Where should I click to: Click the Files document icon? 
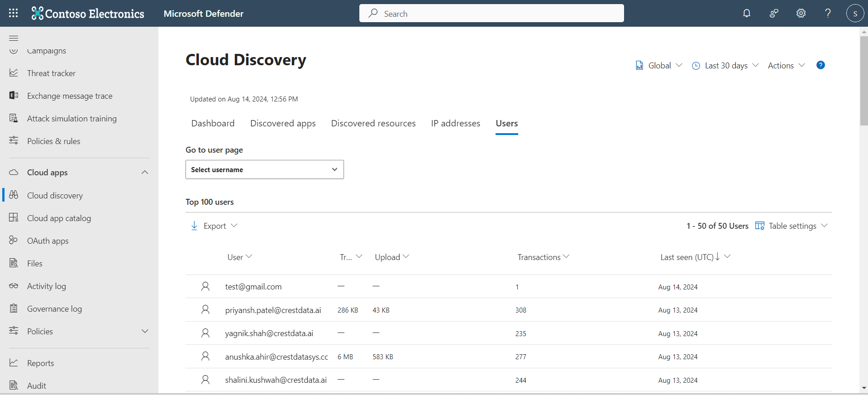(x=14, y=263)
